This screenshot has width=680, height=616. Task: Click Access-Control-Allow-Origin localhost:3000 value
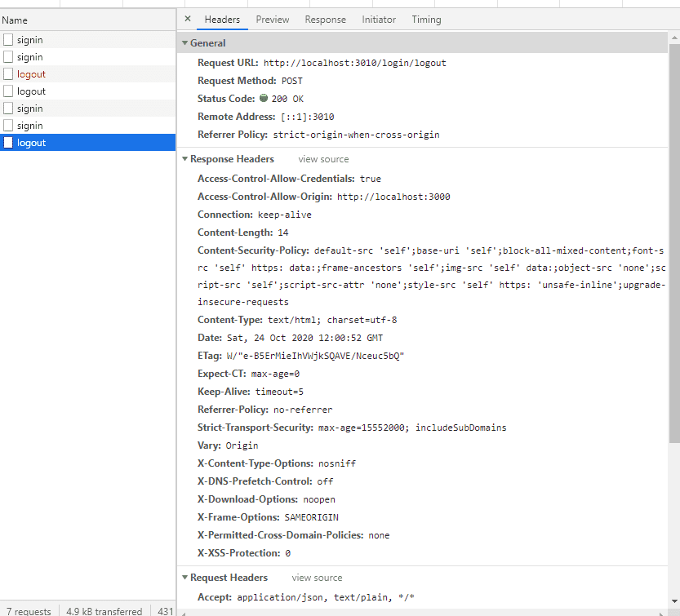tap(393, 197)
